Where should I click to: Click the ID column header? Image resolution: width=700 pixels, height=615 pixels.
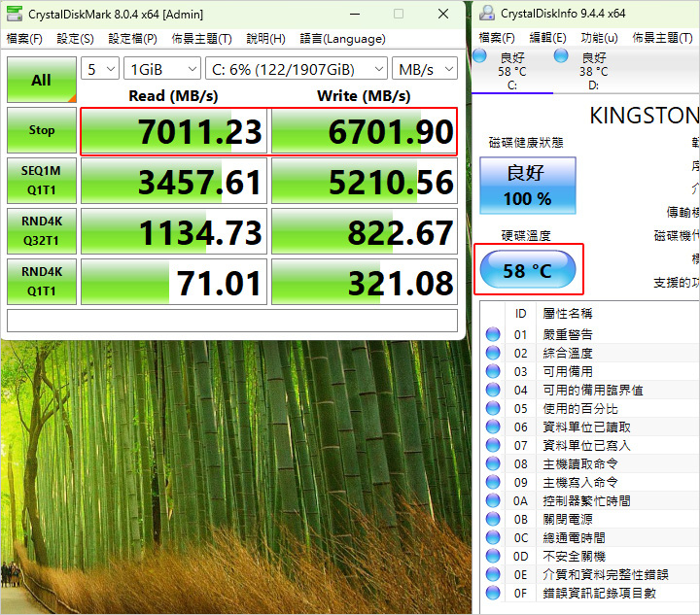(520, 314)
